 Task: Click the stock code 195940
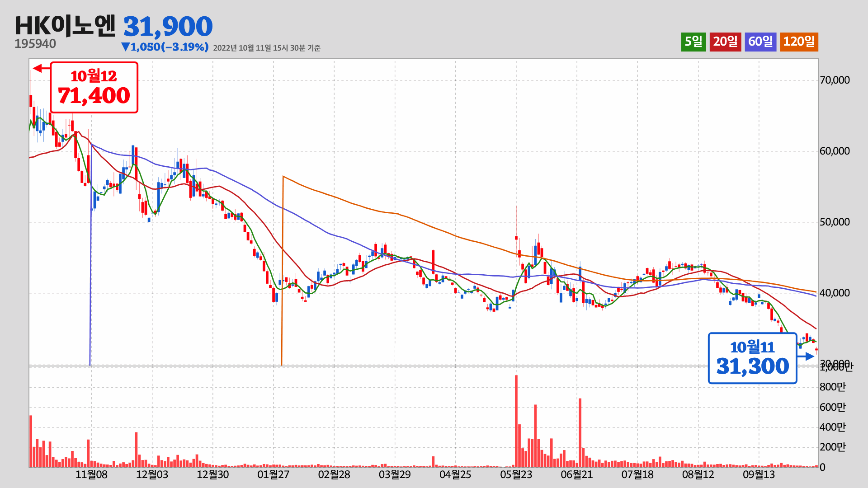coord(35,44)
